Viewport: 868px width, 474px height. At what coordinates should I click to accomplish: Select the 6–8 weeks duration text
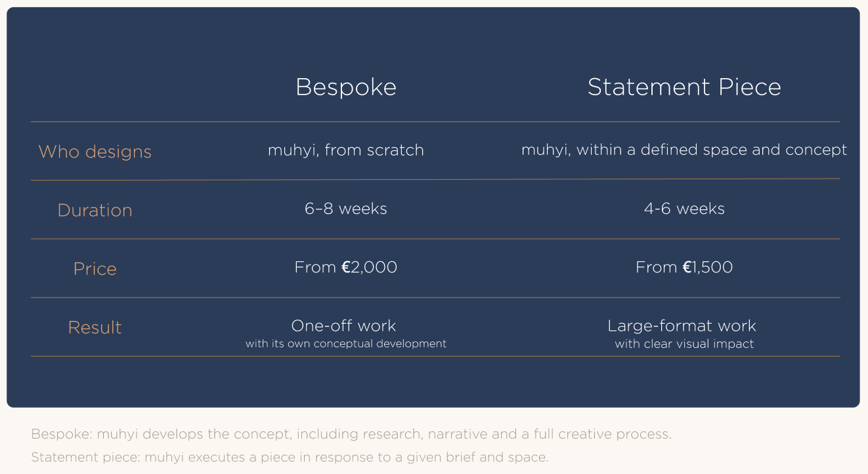click(x=346, y=209)
